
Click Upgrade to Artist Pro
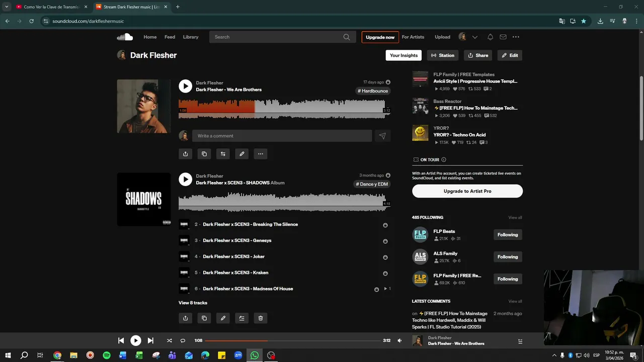(x=467, y=191)
